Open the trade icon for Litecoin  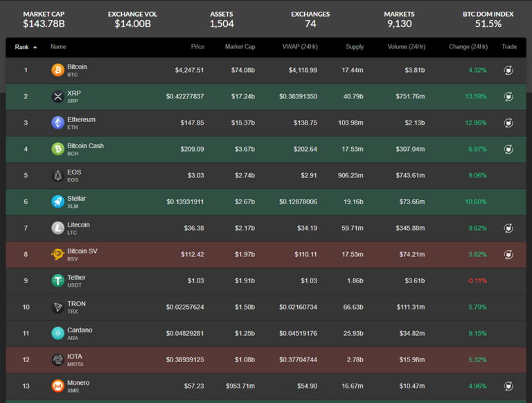point(508,228)
